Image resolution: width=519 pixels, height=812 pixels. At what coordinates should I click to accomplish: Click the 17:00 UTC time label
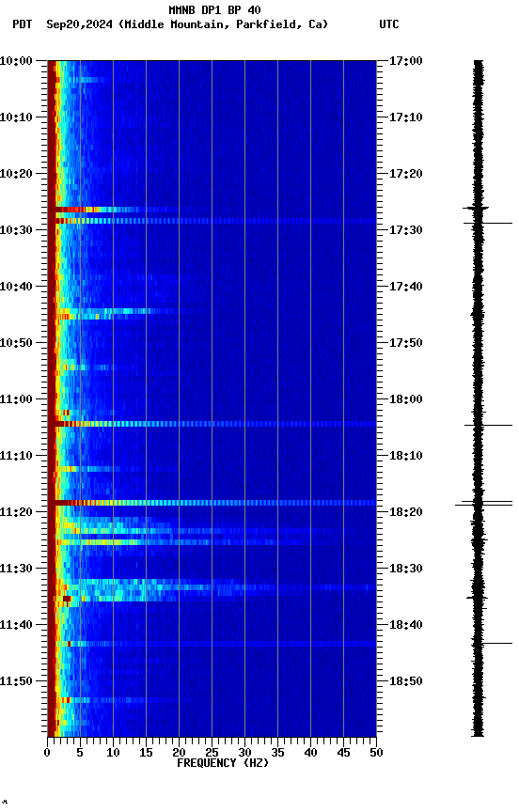(405, 61)
